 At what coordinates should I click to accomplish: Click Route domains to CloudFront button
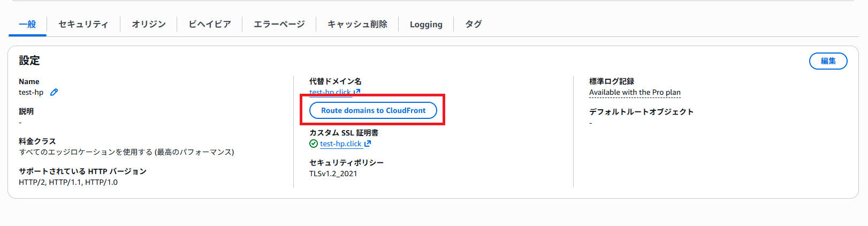pos(373,110)
